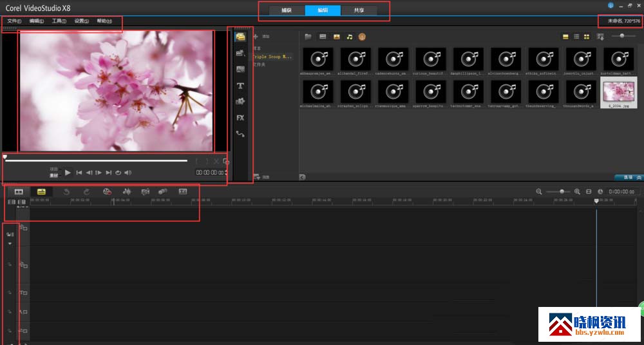Toggle audio files visibility in library
The image size is (644, 345).
point(350,37)
